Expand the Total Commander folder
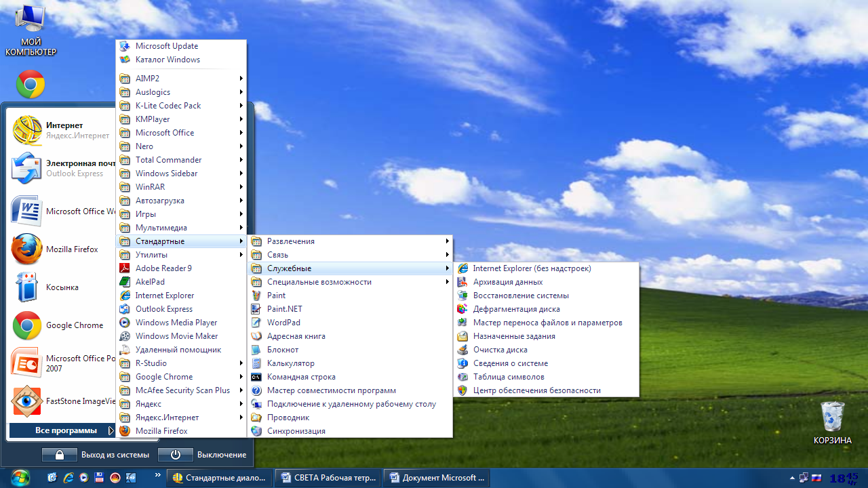The height and width of the screenshot is (488, 868). coord(181,160)
